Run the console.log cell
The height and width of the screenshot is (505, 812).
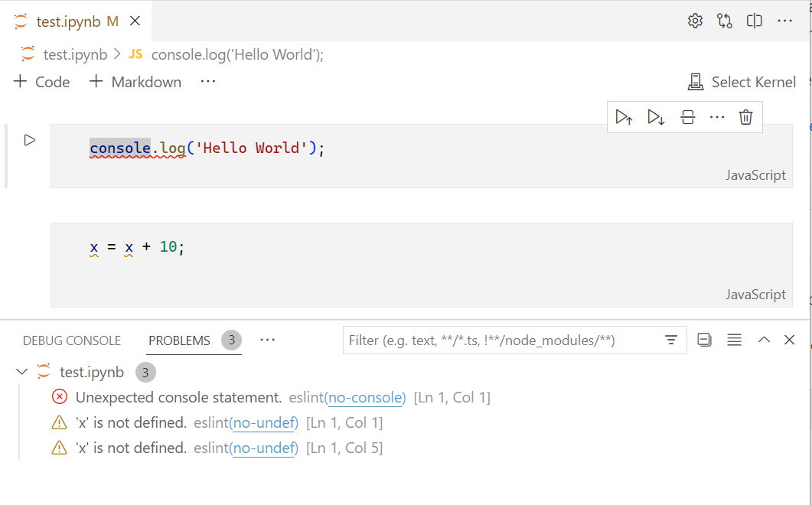pos(30,140)
